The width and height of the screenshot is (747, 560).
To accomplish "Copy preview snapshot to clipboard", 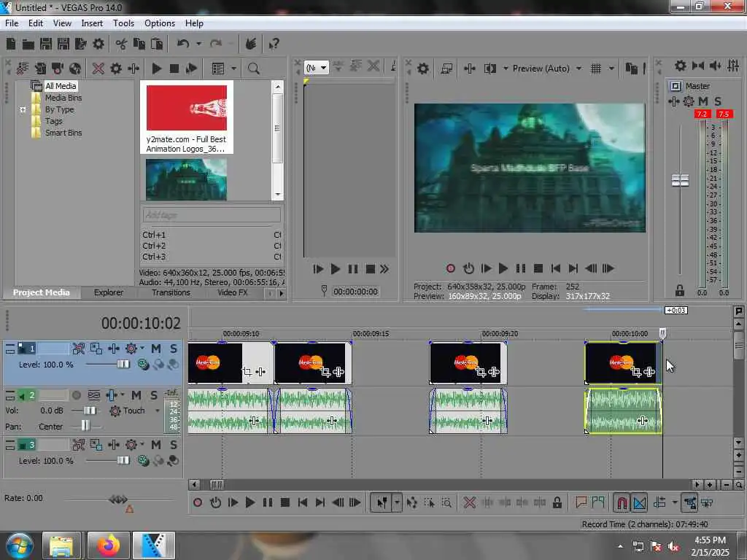I will coord(631,69).
